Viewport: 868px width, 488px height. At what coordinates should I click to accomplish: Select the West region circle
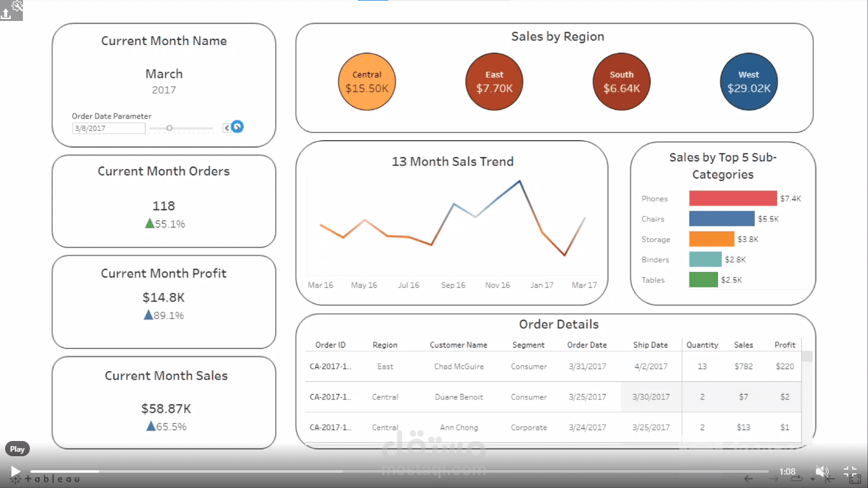(749, 83)
